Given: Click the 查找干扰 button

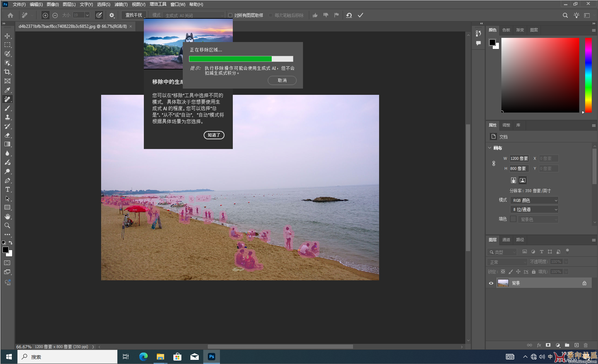Looking at the screenshot, I should coord(134,15).
